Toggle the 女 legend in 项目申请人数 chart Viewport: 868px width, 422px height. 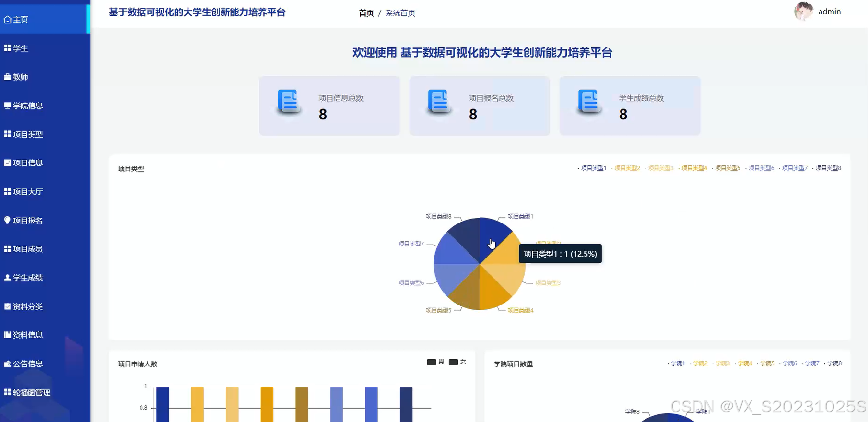click(x=457, y=362)
